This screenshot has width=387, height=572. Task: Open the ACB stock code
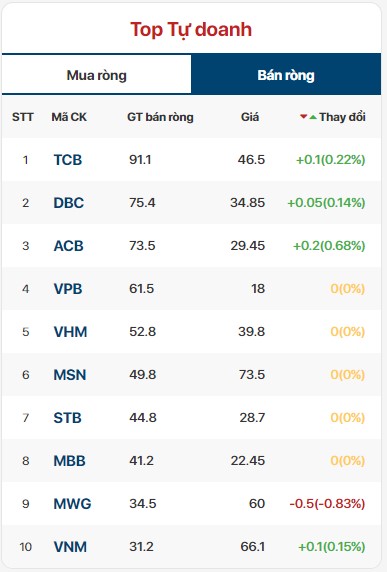69,246
